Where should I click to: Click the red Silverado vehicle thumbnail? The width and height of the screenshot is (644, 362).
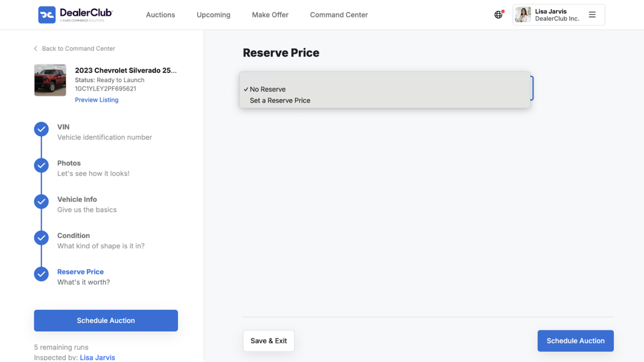click(50, 80)
